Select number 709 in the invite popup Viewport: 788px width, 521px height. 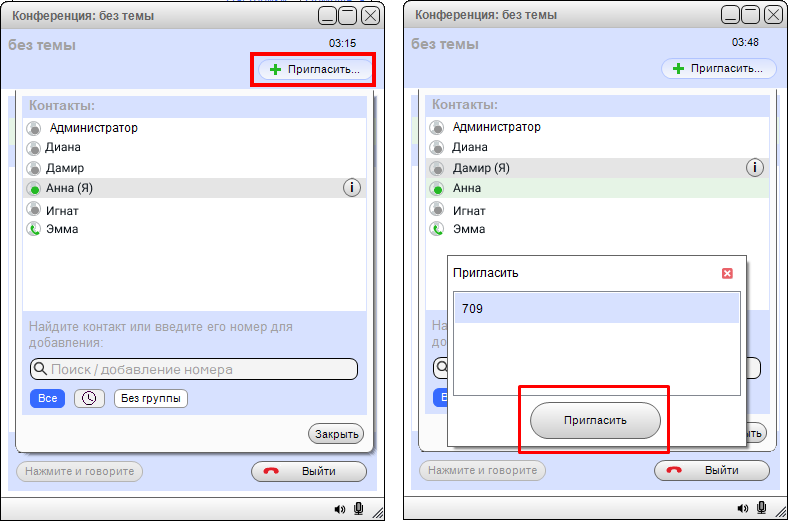(596, 309)
